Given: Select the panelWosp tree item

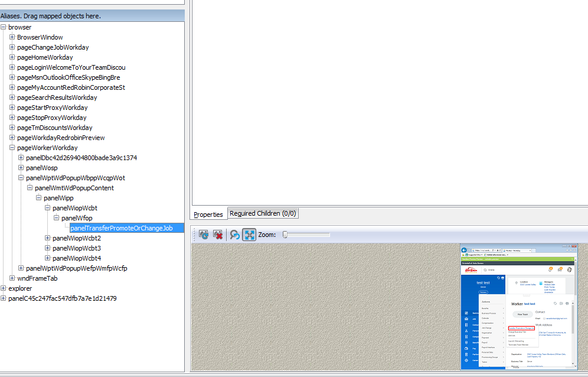Looking at the screenshot, I should click(42, 168).
